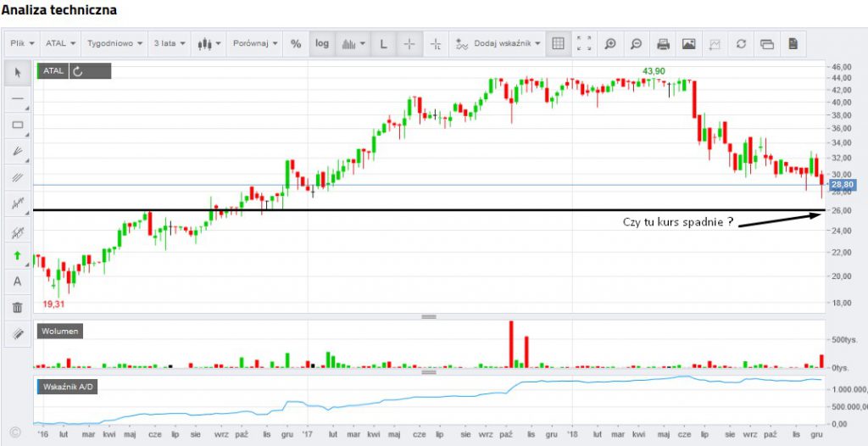The width and height of the screenshot is (868, 446).
Task: Click the resize handle above Wolumen panel
Action: 428,316
